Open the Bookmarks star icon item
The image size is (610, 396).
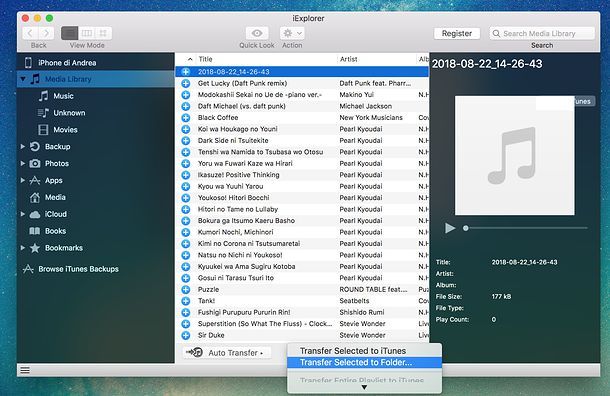[35, 248]
